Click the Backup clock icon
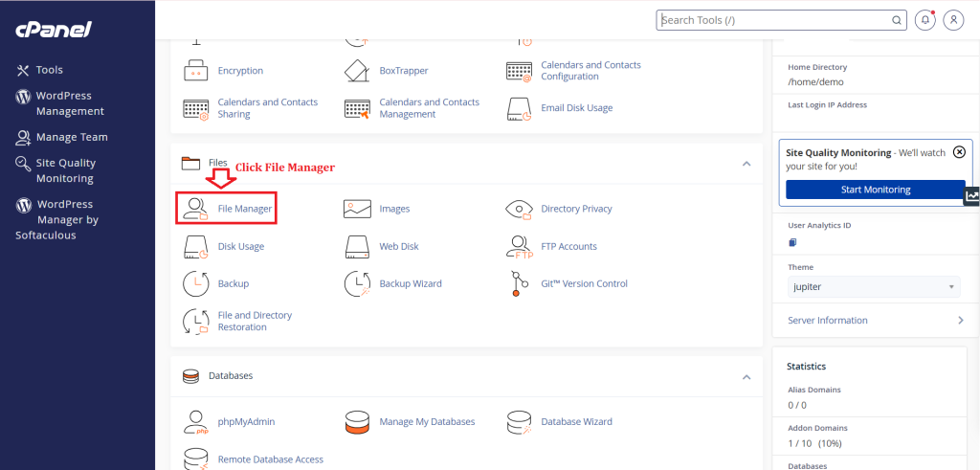 (195, 283)
